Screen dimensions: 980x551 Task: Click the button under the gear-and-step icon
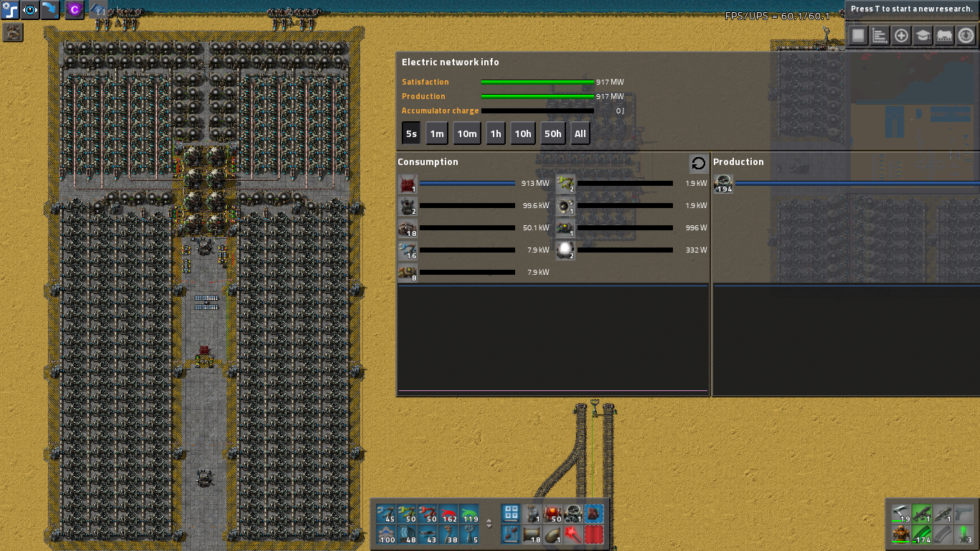point(13,32)
